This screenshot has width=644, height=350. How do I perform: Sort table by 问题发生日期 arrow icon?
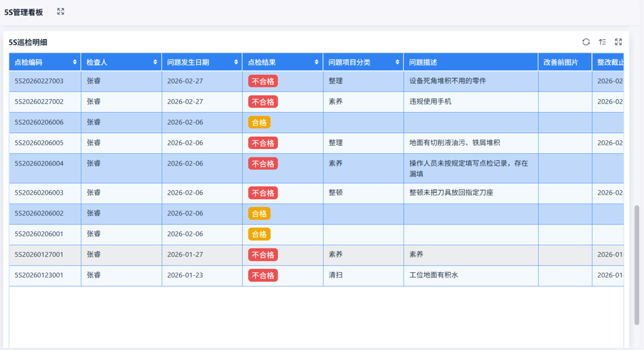236,62
